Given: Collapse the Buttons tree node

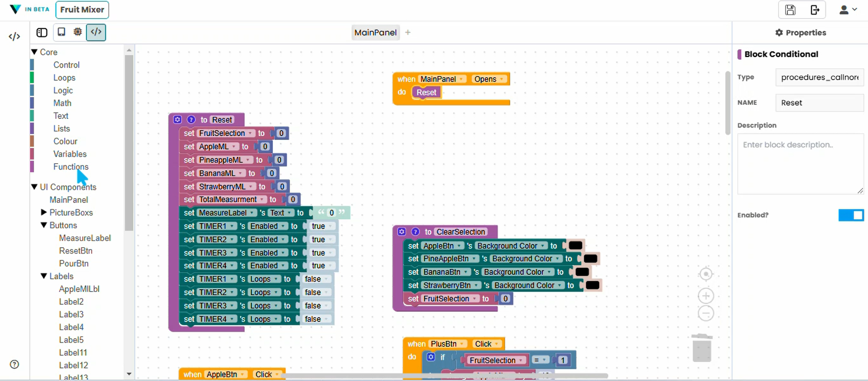Looking at the screenshot, I should click(x=44, y=225).
